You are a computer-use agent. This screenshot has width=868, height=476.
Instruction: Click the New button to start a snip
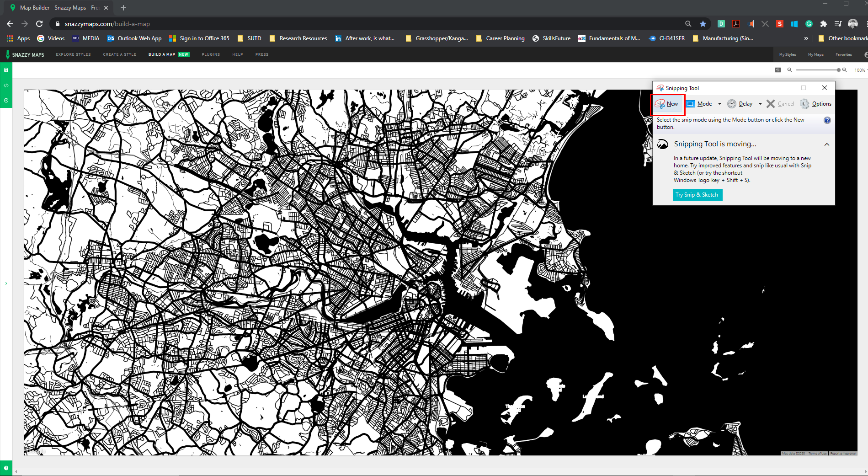point(668,104)
